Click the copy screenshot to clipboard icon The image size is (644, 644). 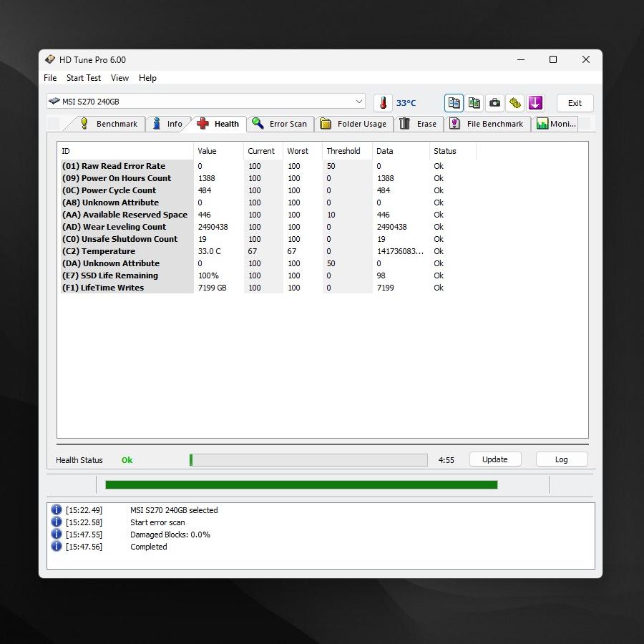[x=474, y=103]
